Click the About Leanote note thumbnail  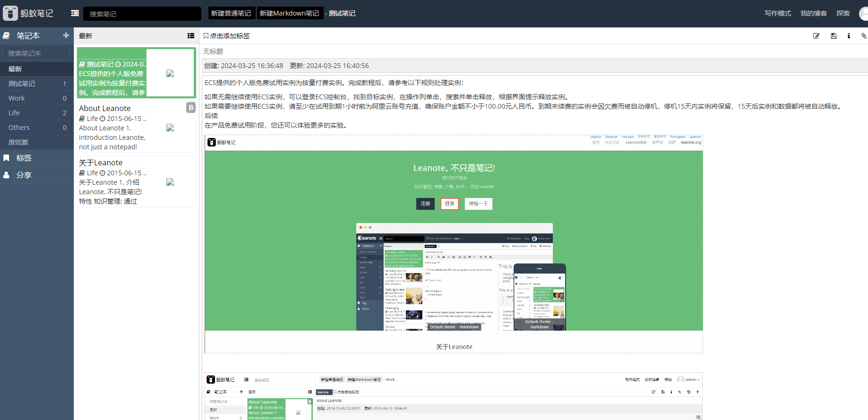pos(170,128)
